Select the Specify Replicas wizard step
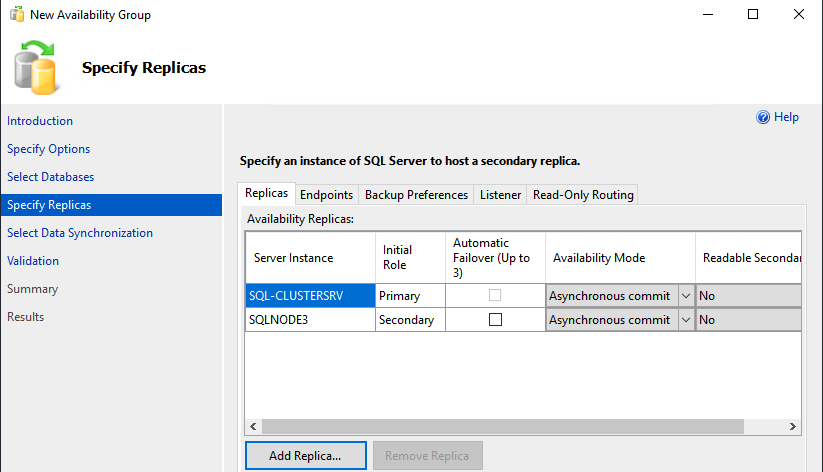Screen dimensions: 823x472 111,205
